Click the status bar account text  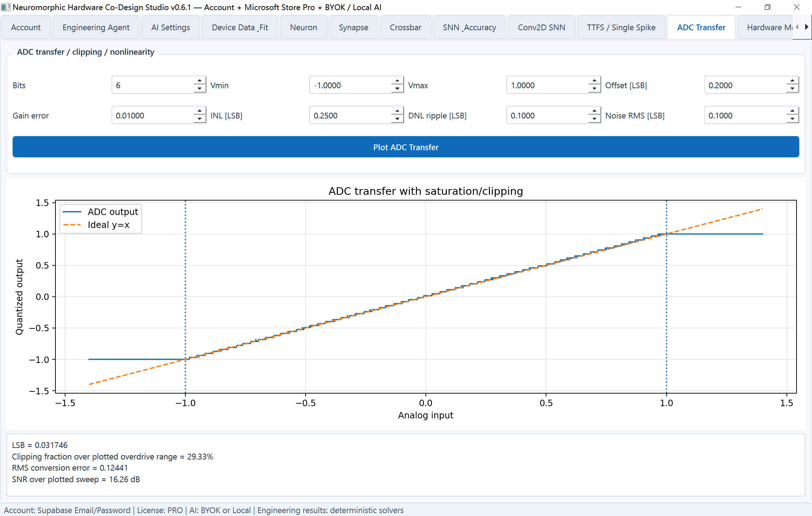pyautogui.click(x=67, y=510)
